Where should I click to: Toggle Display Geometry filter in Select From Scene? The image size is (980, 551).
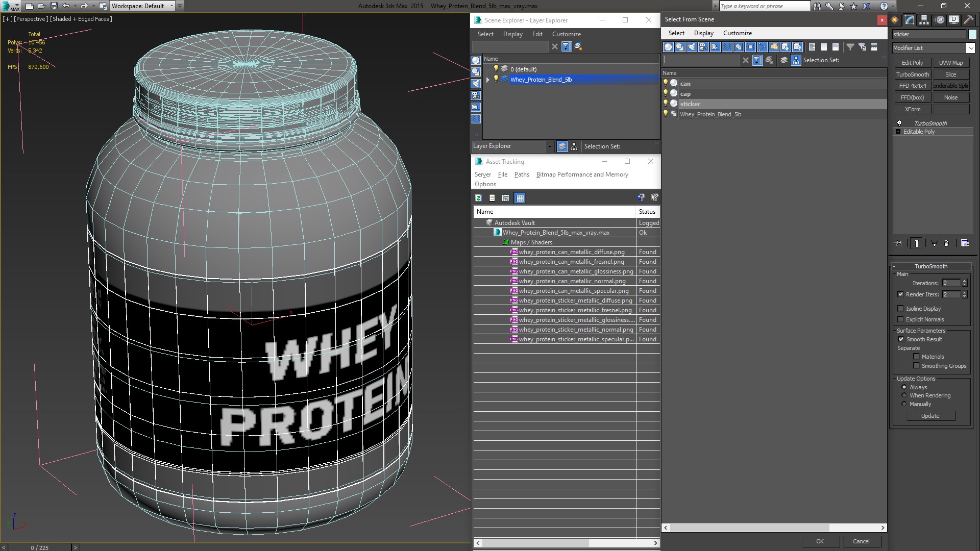668,47
